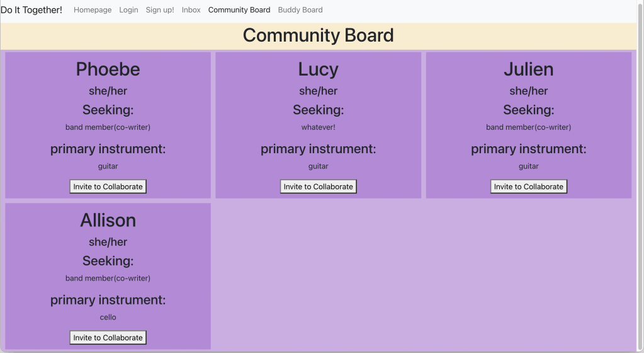Invite Lucy to collaborate
Screen dimensions: 644x353
(318, 187)
